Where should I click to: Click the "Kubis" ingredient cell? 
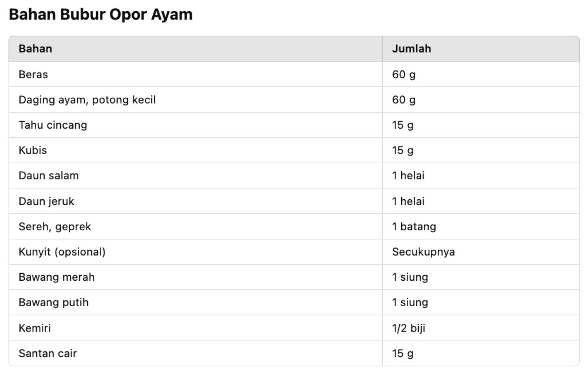[33, 150]
